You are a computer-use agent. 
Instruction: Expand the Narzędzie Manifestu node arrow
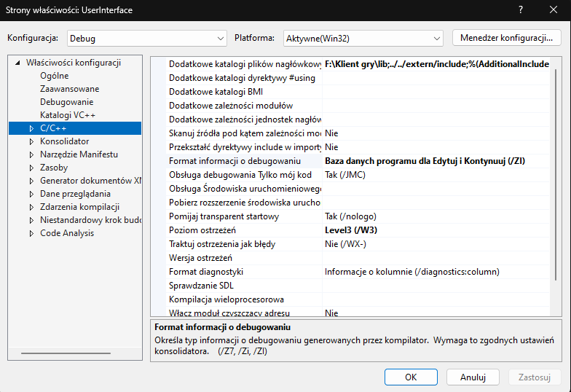[x=31, y=154]
